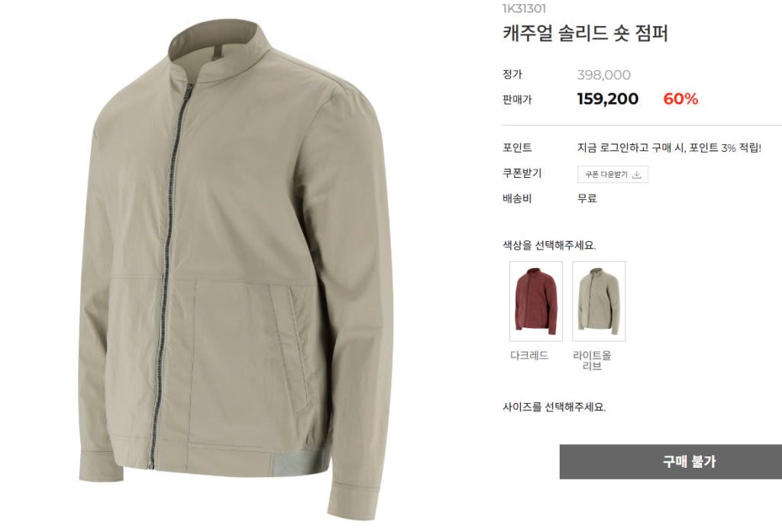Click the 무료 shipping fee value
The width and height of the screenshot is (782, 532).
coord(587,198)
